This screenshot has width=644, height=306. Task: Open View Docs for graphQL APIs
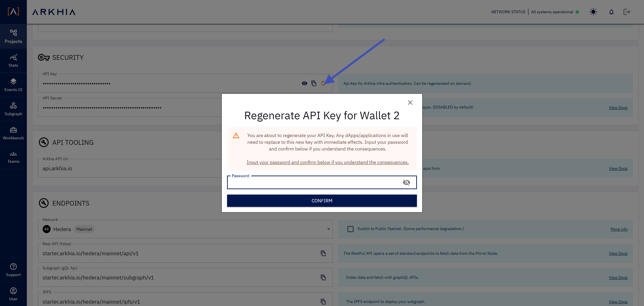tap(618, 278)
